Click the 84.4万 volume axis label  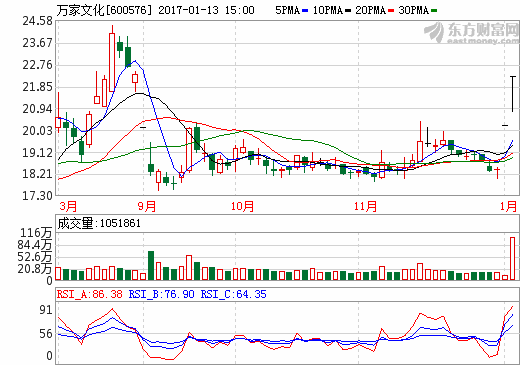pos(35,245)
